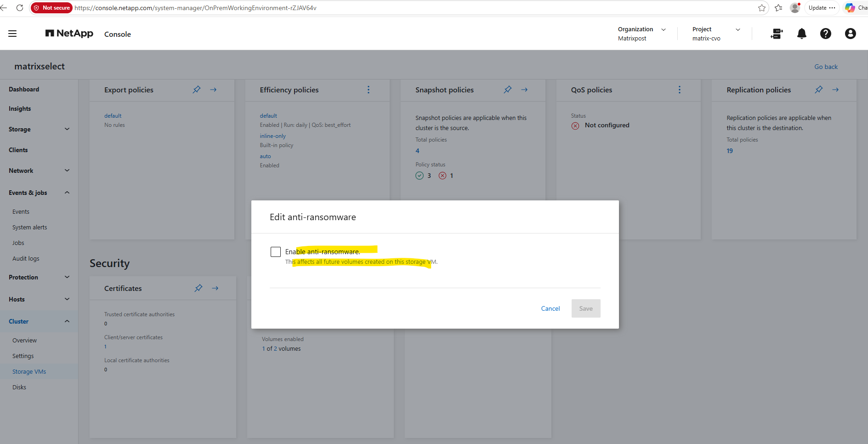
Task: Bookmark page with star icon
Action: click(762, 8)
